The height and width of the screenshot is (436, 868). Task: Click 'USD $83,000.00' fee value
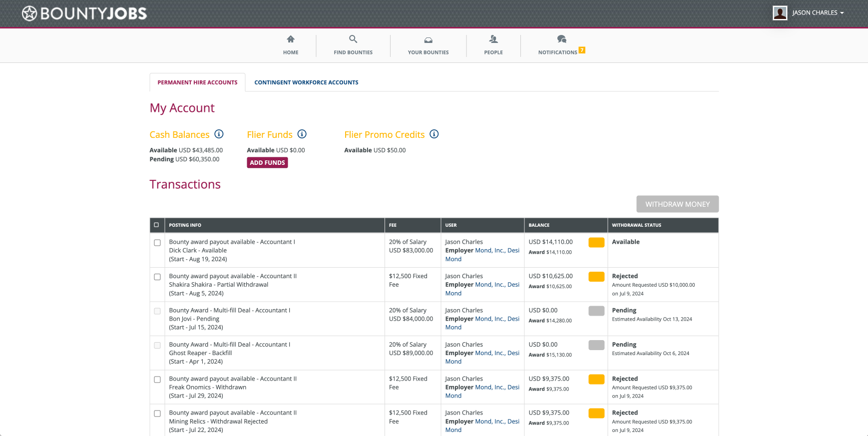click(x=411, y=251)
